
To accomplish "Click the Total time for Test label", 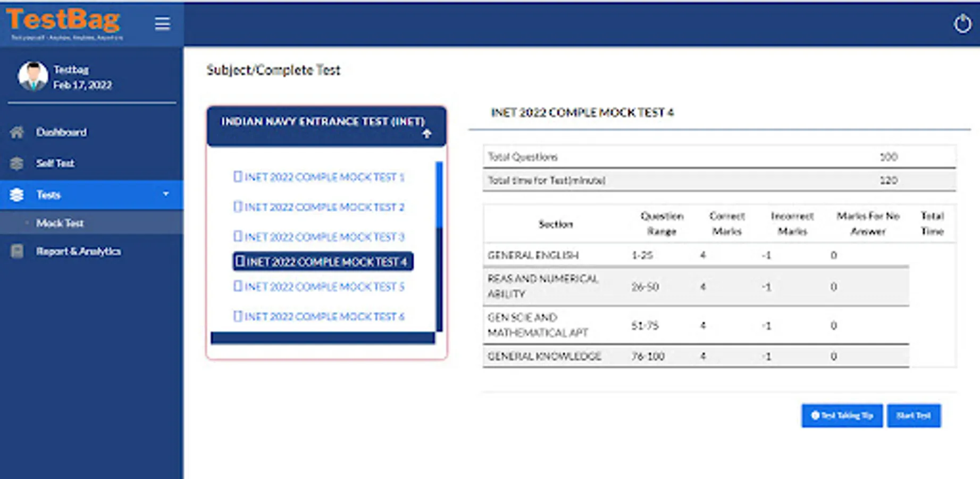I will click(547, 180).
